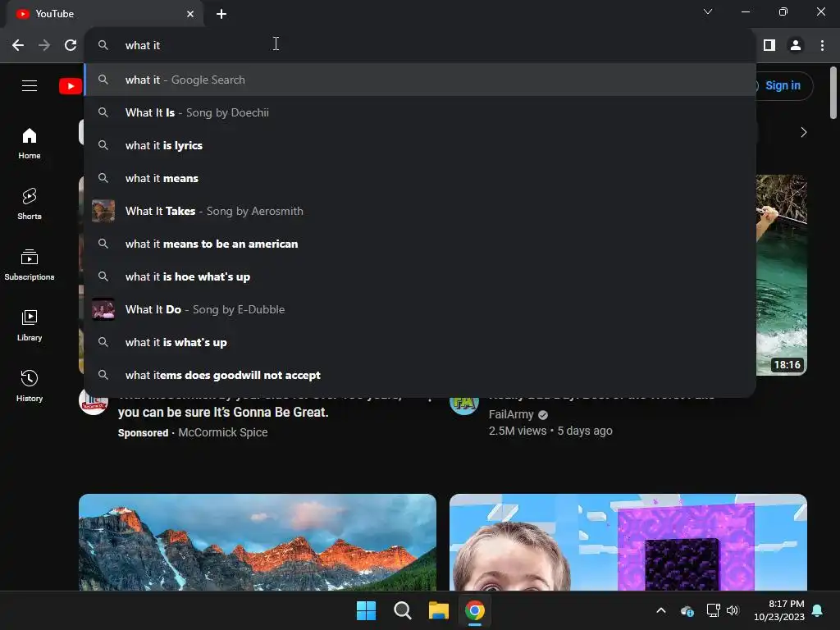Click the ad title "It's Gonna Be Great"

pos(223,413)
